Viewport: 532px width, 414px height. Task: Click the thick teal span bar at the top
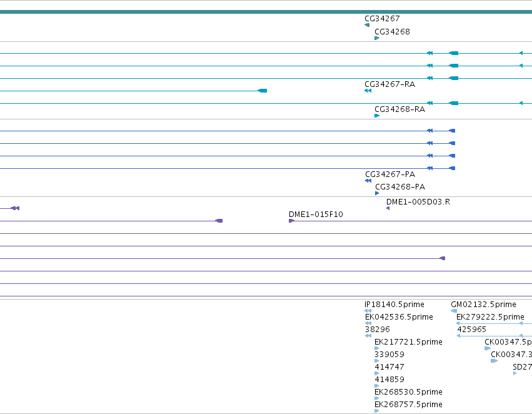point(266,13)
